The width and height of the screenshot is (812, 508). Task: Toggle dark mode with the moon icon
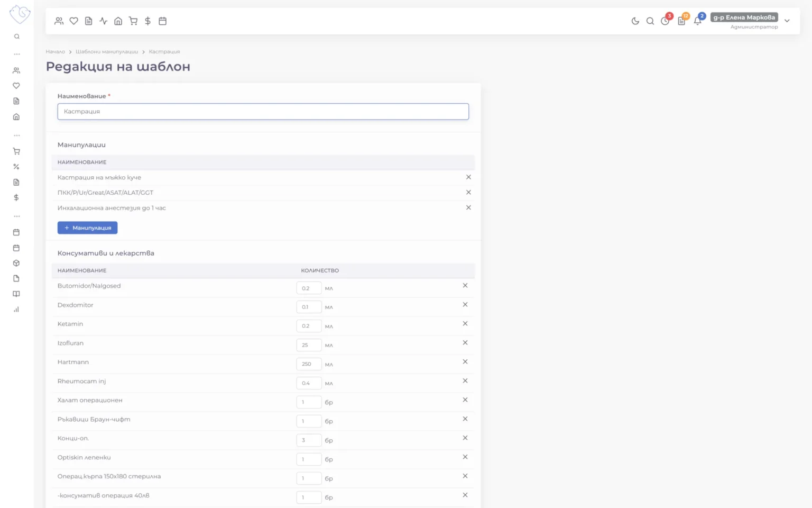click(x=635, y=21)
